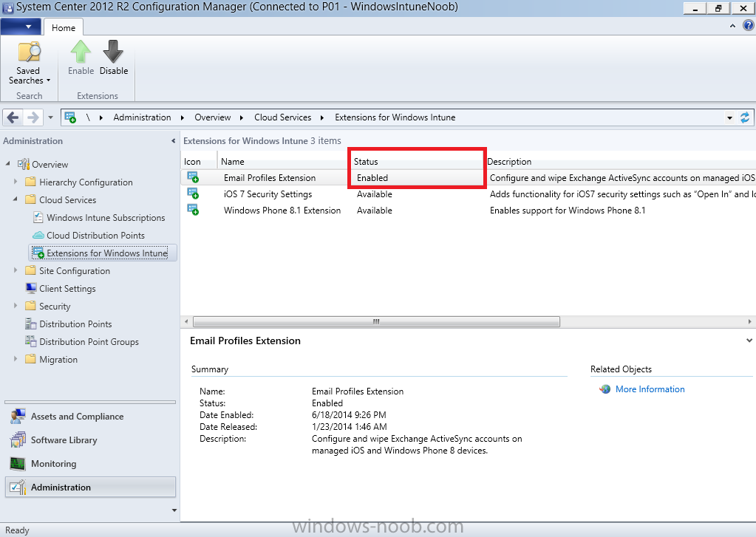Viewport: 756px width, 537px height.
Task: Click the Windows Intune Subscriptions icon
Action: (38, 217)
